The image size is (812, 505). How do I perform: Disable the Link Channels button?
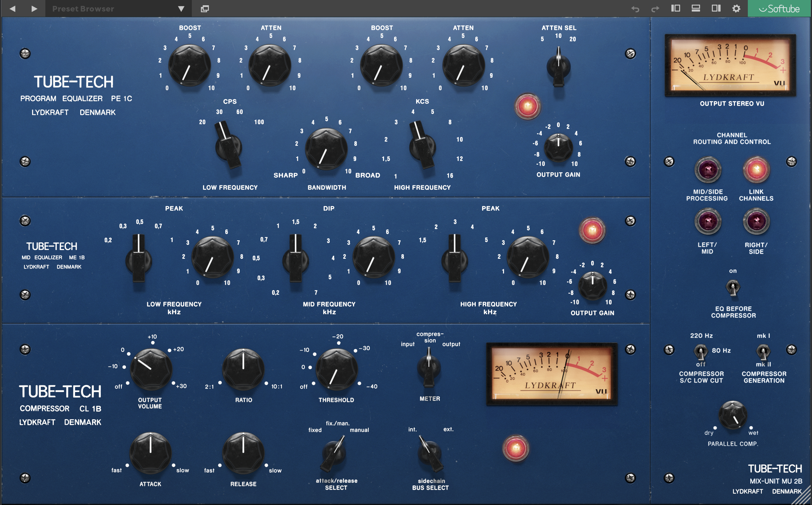tap(756, 170)
